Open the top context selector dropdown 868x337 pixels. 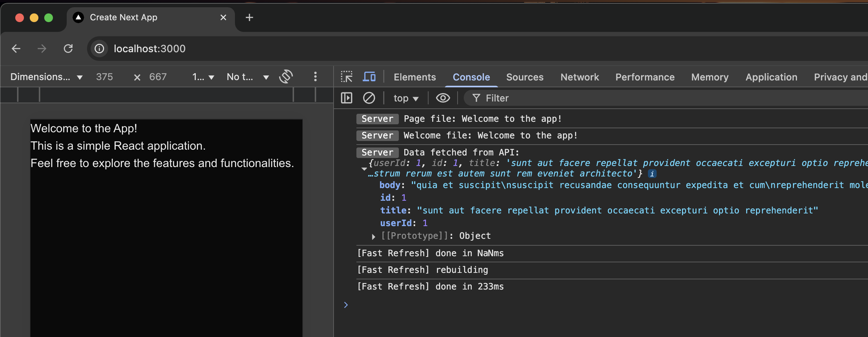406,98
